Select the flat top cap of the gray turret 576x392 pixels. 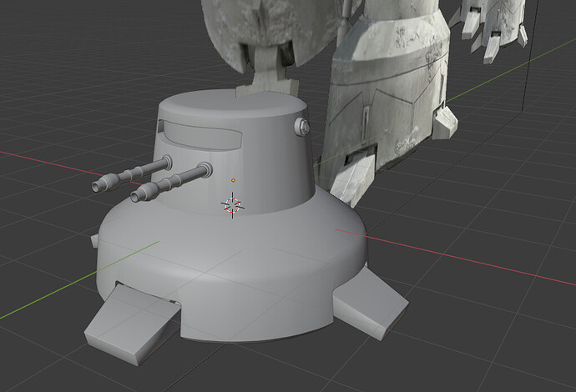pyautogui.click(x=234, y=104)
